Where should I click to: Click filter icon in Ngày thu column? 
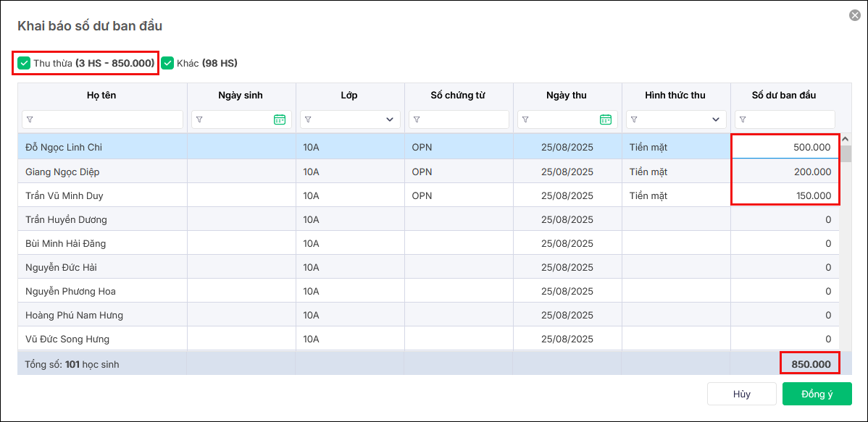click(525, 119)
